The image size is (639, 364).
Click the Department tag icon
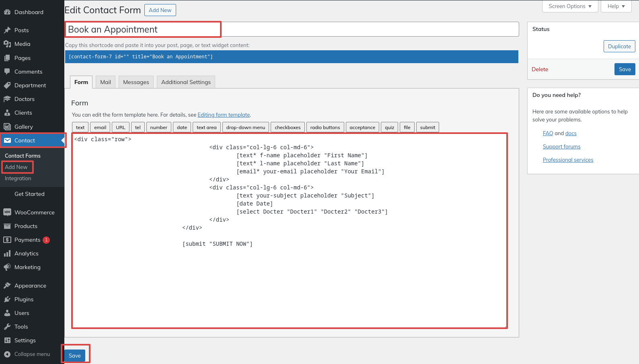coord(7,85)
